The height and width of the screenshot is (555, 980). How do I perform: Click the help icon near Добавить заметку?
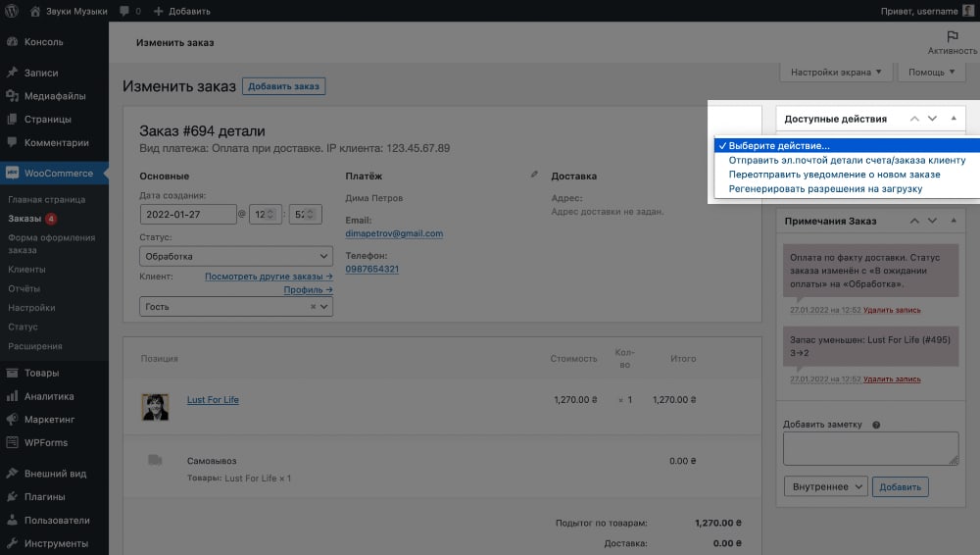876,425
